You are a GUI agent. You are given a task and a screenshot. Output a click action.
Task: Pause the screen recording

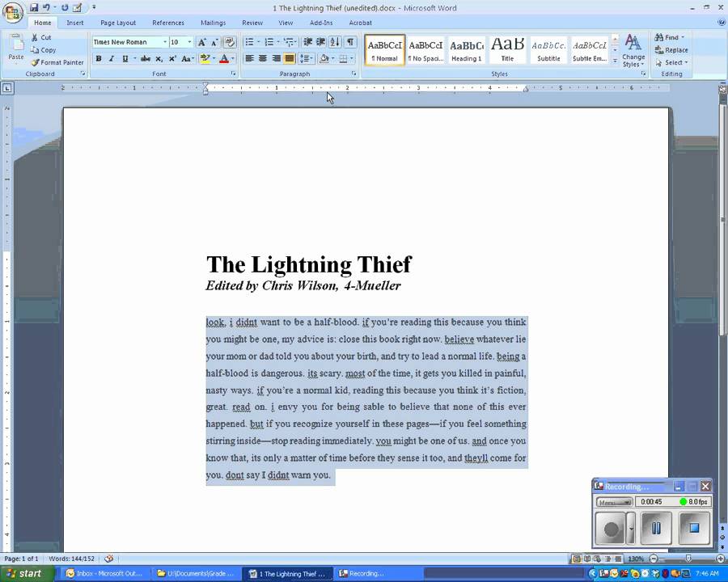click(655, 528)
